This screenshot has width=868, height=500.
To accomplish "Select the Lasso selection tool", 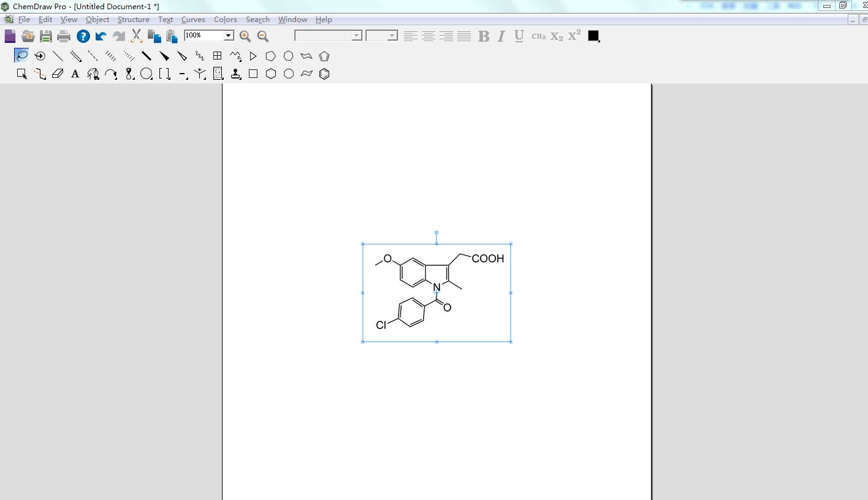I will pos(21,56).
